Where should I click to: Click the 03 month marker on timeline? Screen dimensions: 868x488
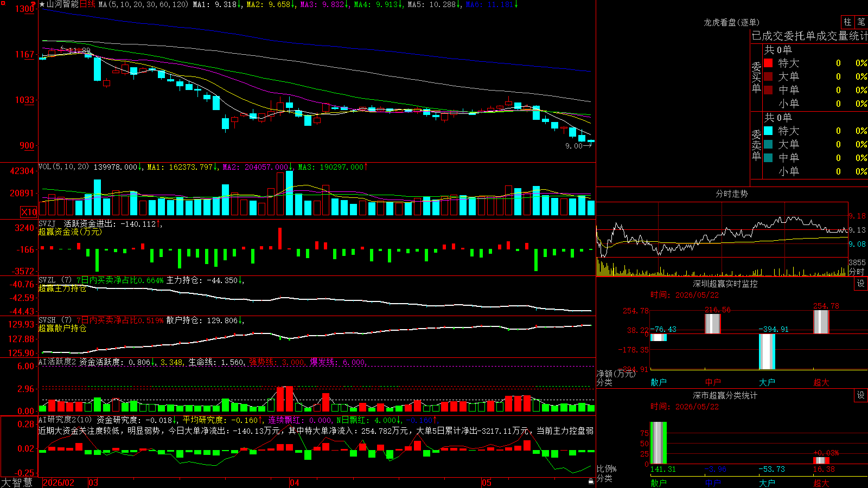[93, 483]
